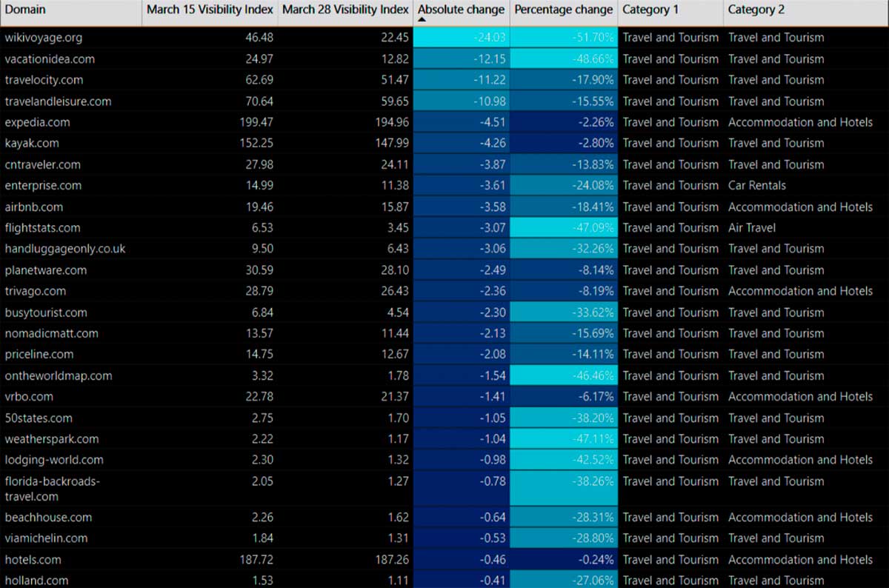Click the -2.26% percentage change cell
Image resolution: width=889 pixels, height=588 pixels.
(x=564, y=122)
